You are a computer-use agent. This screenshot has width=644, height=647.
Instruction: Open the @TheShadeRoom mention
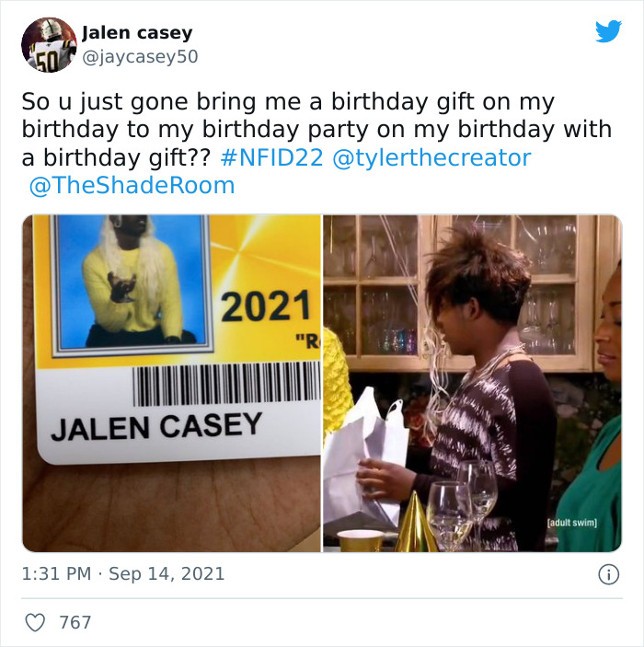point(132,185)
